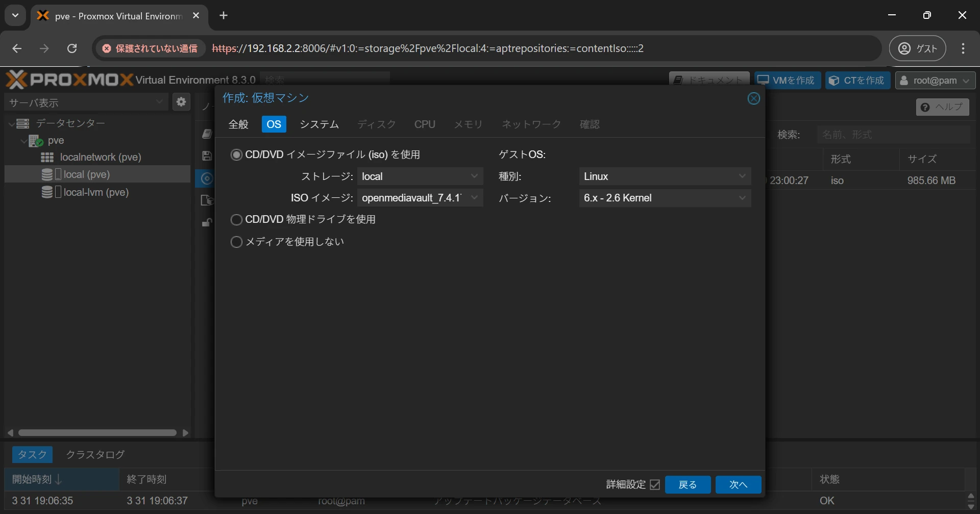Click scroll-left arrow of tree scrollbar

(x=10, y=433)
